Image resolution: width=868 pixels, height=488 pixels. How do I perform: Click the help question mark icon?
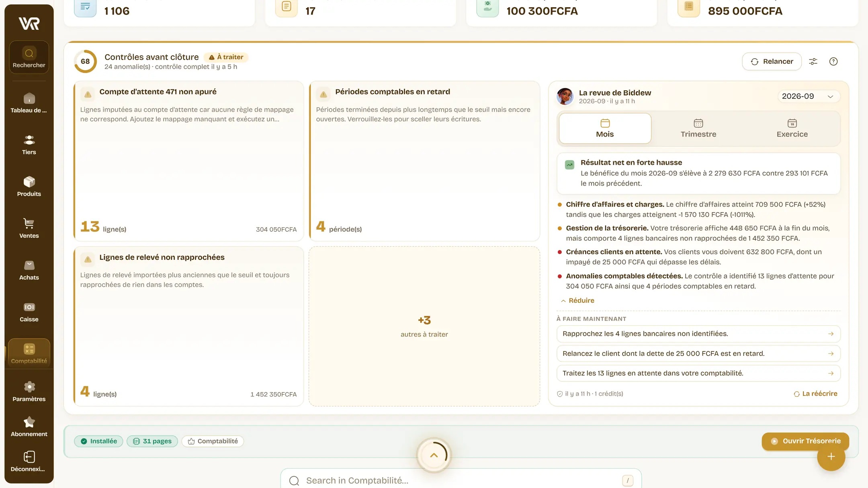833,61
